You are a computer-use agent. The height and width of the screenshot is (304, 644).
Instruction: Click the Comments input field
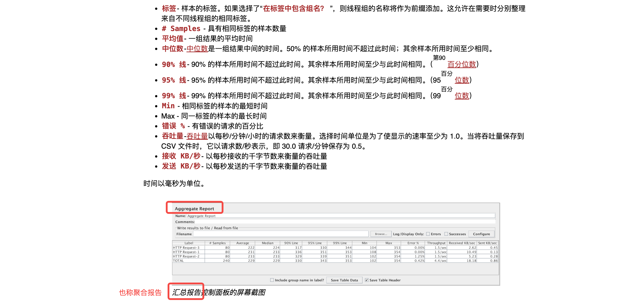point(345,222)
